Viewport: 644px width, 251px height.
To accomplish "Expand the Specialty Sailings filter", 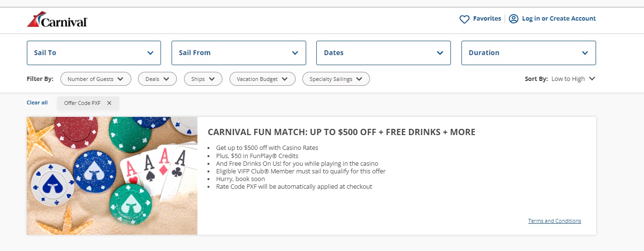I will click(x=336, y=79).
